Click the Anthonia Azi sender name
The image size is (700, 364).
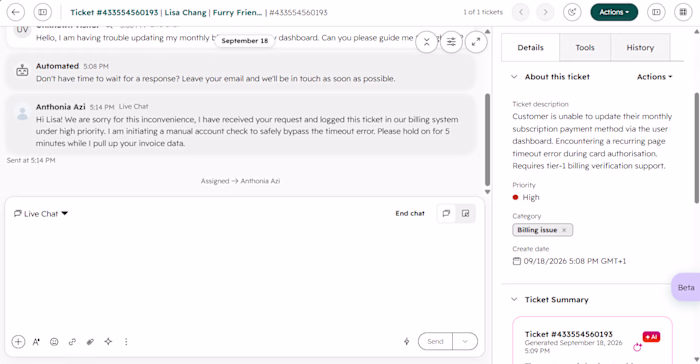(x=61, y=107)
